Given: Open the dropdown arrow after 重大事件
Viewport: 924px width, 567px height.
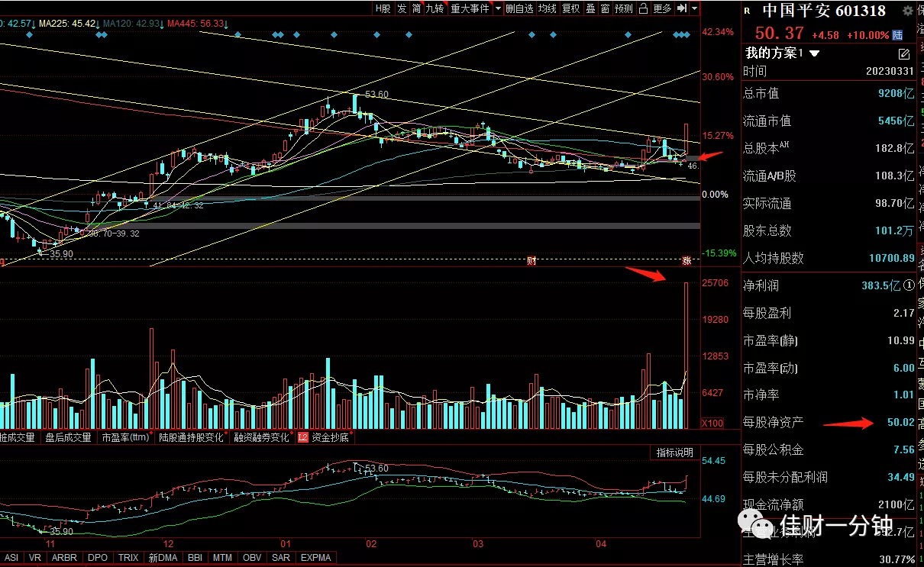Looking at the screenshot, I should pos(498,8).
